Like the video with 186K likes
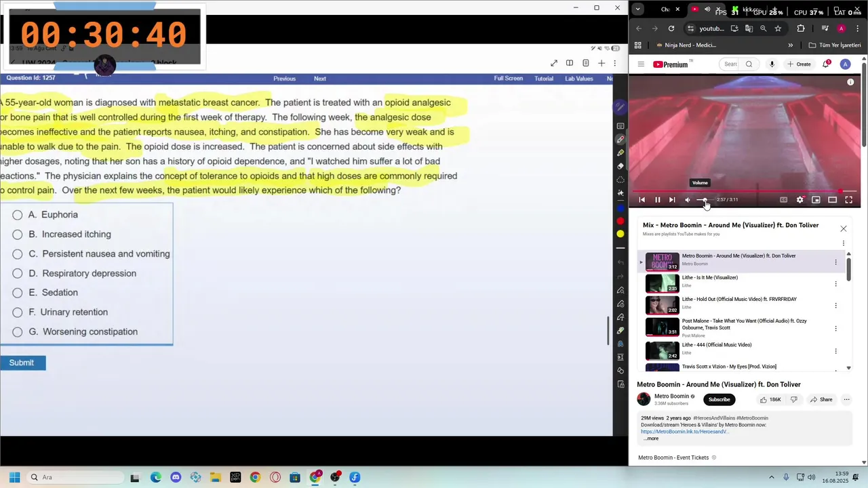 [x=770, y=400]
